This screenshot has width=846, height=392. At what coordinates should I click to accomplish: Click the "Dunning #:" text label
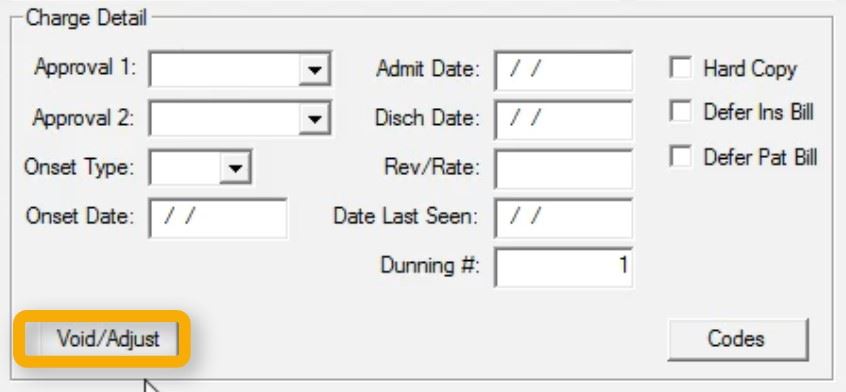tap(429, 265)
